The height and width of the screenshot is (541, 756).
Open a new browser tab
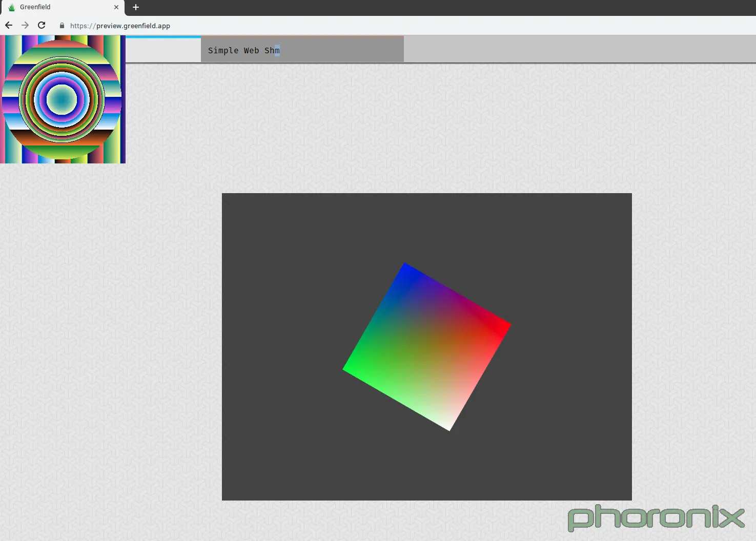pyautogui.click(x=136, y=7)
